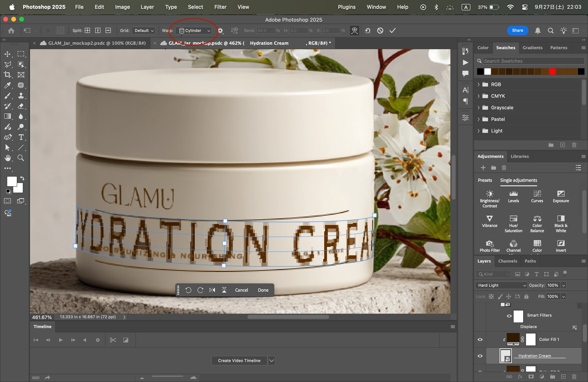Hide the Hydration Cream layer

480,356
